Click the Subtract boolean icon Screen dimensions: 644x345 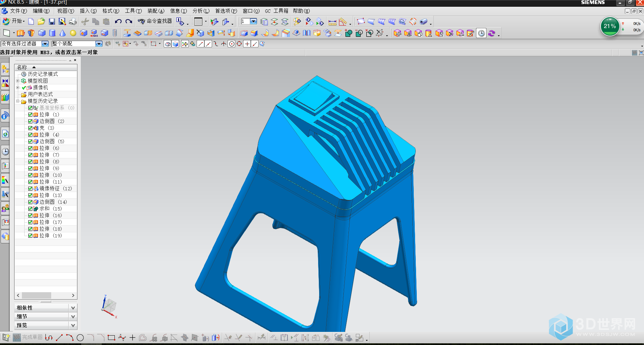pyautogui.click(x=359, y=33)
